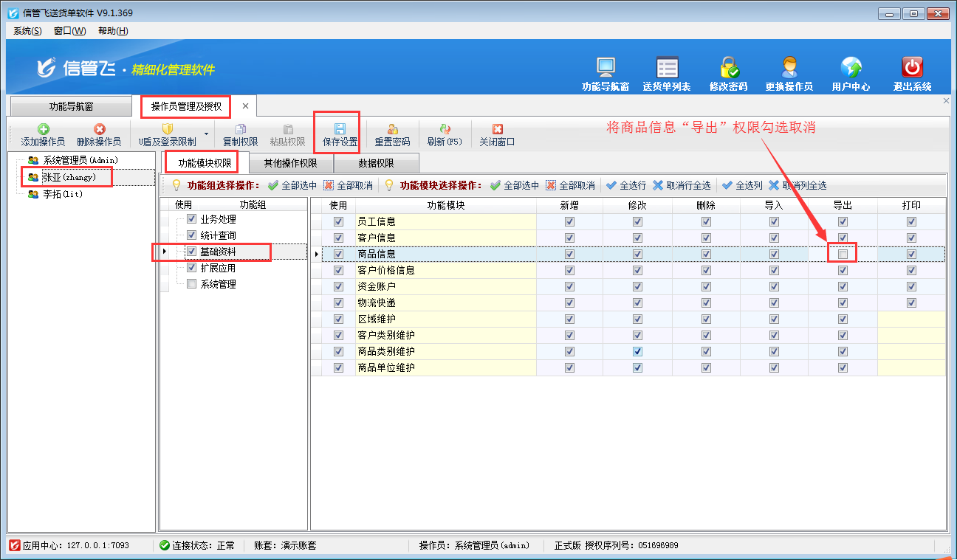This screenshot has width=957, height=560.
Task: Click the 重置密码 reset password icon
Action: pyautogui.click(x=392, y=129)
